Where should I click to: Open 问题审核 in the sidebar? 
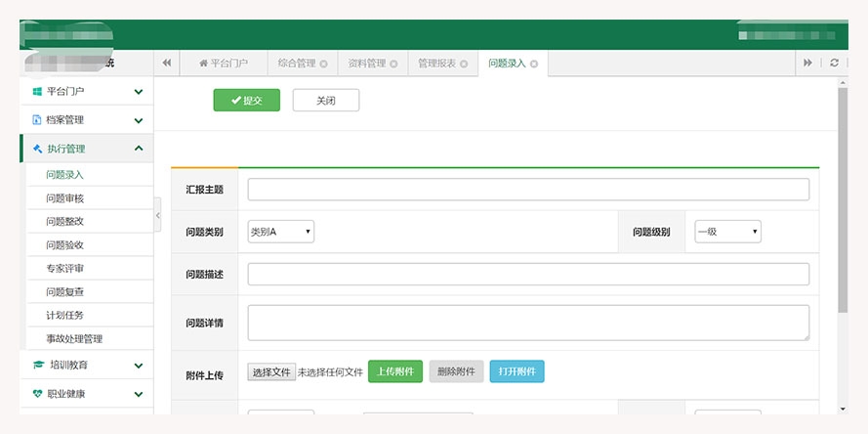point(65,198)
